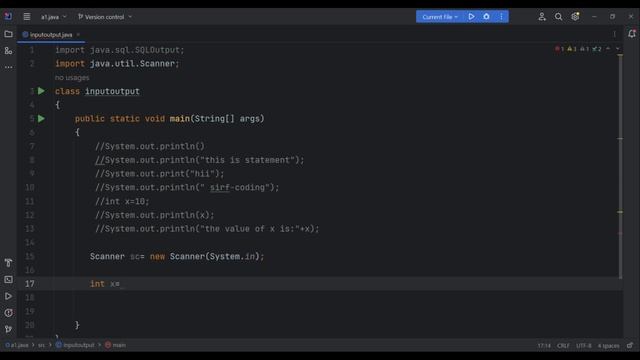The width and height of the screenshot is (640, 360).
Task: Change 4 spaces indent setting
Action: 608,346
